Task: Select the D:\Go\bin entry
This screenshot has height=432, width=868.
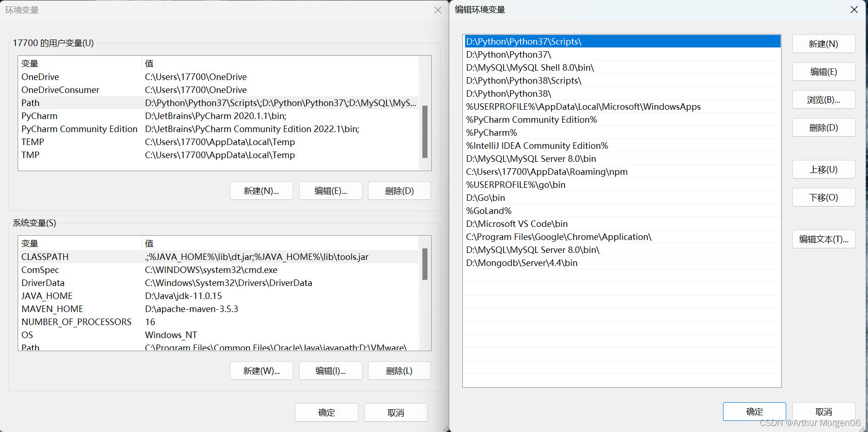Action: click(622, 198)
